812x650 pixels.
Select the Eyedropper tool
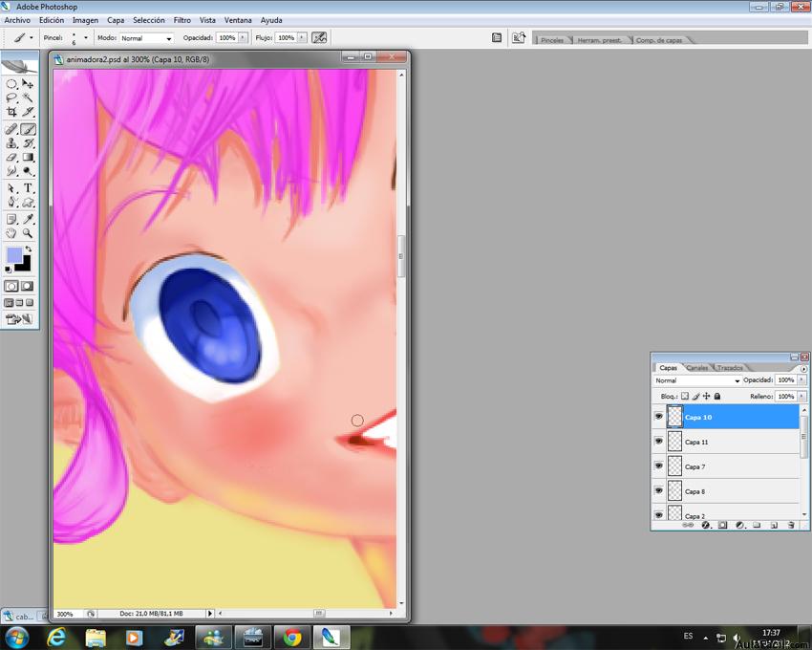[28, 219]
